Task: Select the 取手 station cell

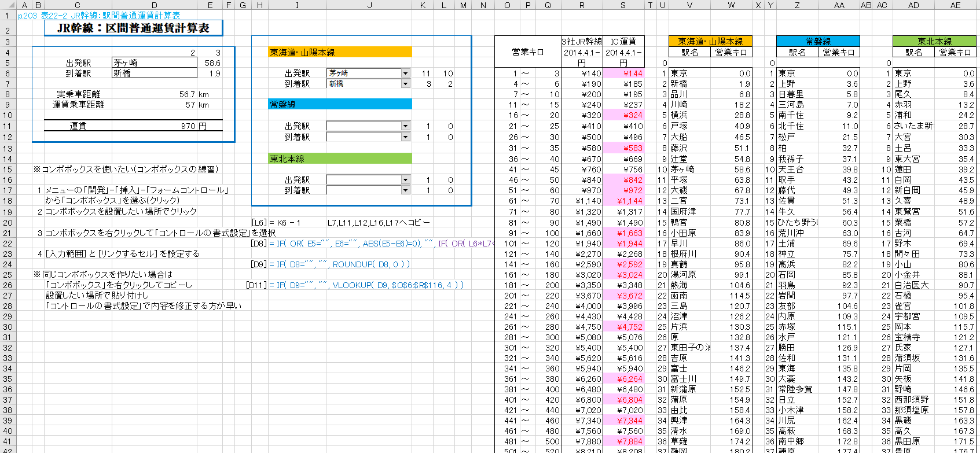Action: point(797,180)
